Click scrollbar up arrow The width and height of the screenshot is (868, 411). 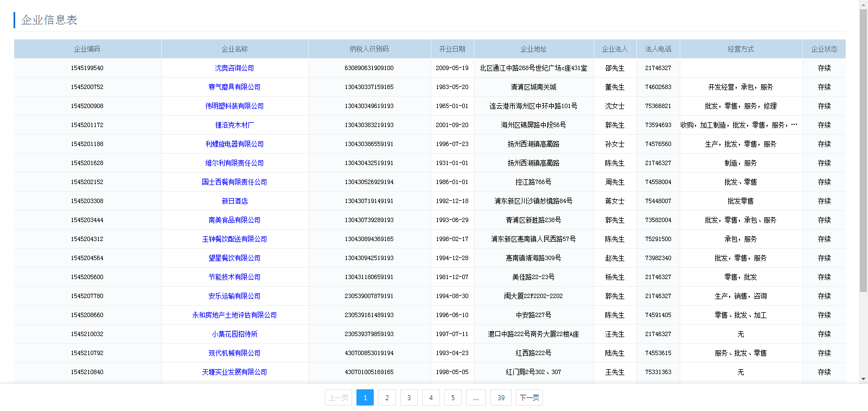click(x=863, y=4)
